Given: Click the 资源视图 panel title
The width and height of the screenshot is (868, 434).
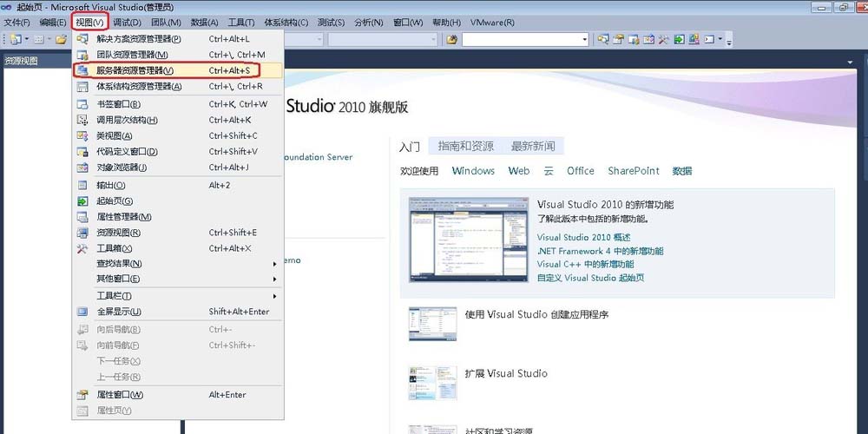Looking at the screenshot, I should [x=21, y=61].
